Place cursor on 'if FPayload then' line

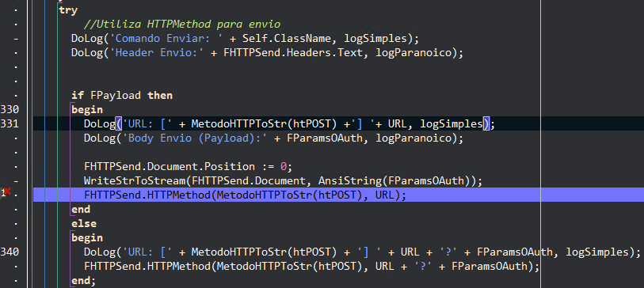121,96
